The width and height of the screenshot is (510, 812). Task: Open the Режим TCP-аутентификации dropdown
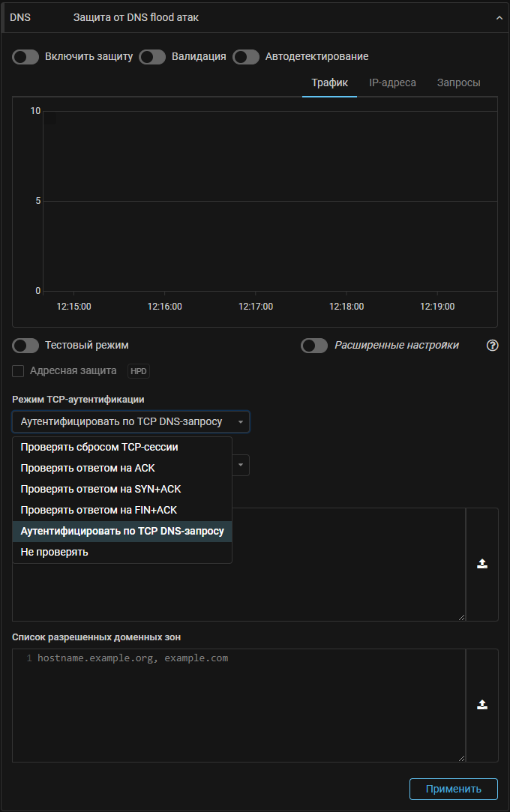coord(130,422)
